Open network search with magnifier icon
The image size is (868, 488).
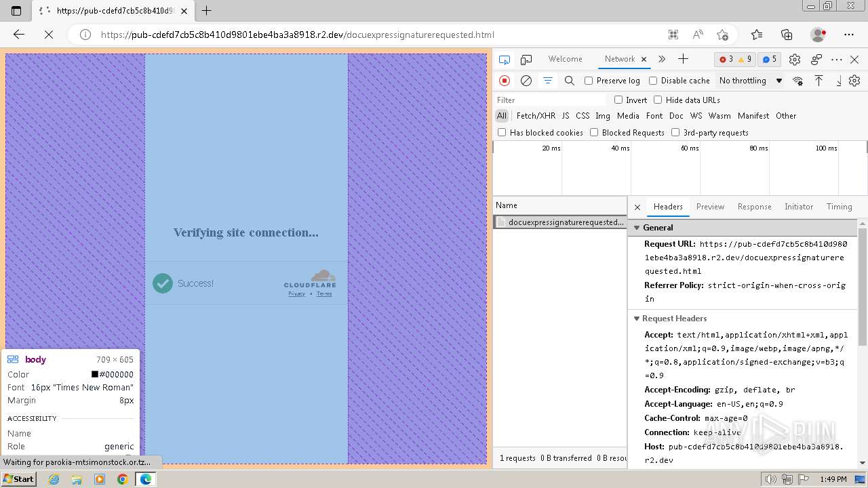click(570, 81)
